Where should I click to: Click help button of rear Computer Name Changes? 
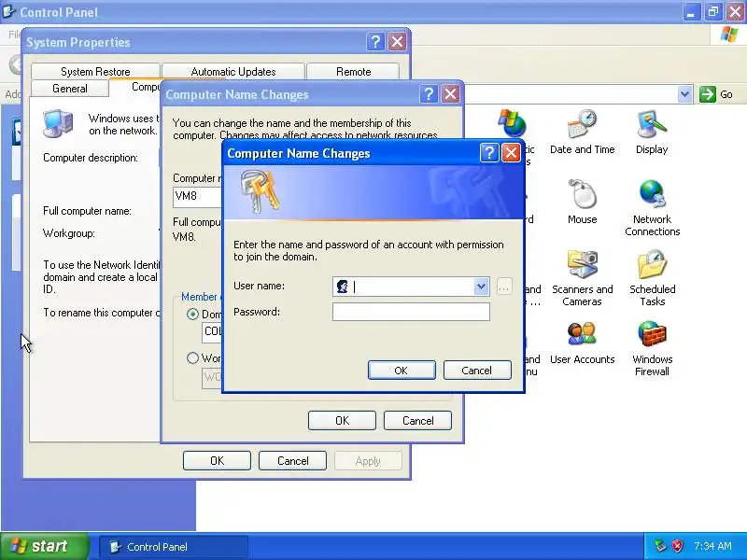pyautogui.click(x=429, y=94)
